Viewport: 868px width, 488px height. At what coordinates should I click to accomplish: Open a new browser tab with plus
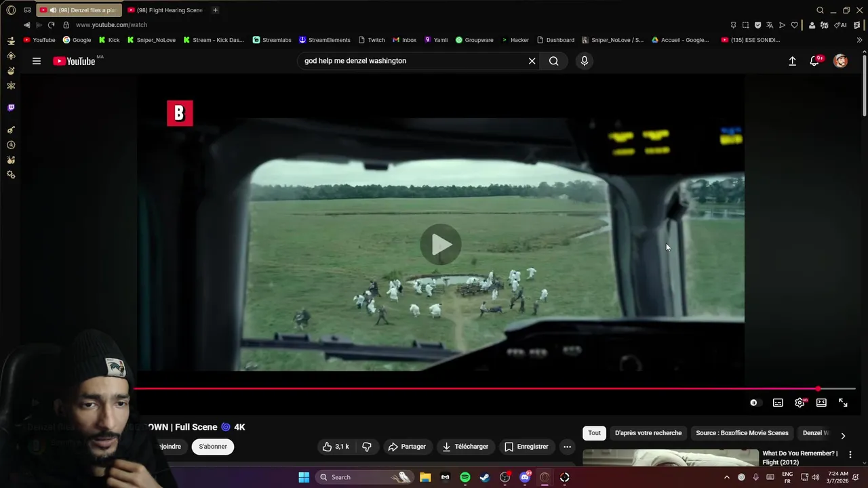pyautogui.click(x=215, y=10)
